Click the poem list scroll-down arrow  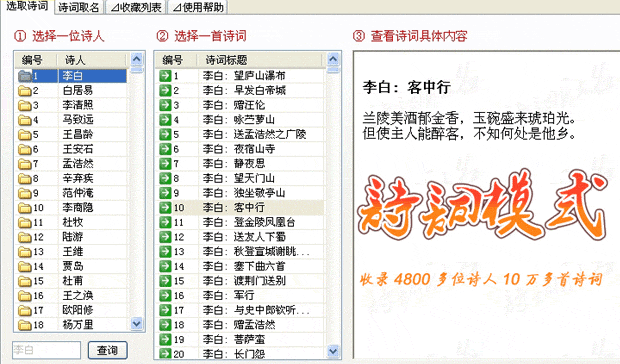pyautogui.click(x=333, y=351)
